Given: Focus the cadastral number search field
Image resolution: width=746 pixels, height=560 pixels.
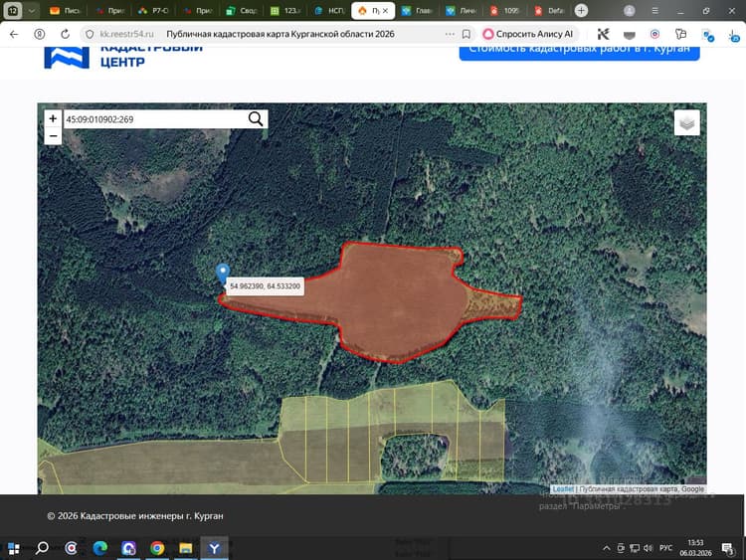Looking at the screenshot, I should 155,119.
